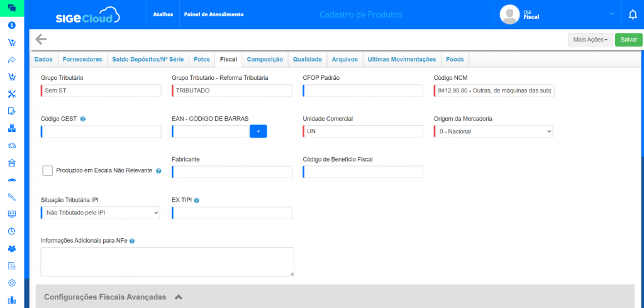This screenshot has height=308, width=644.
Task: Open Situação Tributária IPI dropdown
Action: tap(100, 213)
